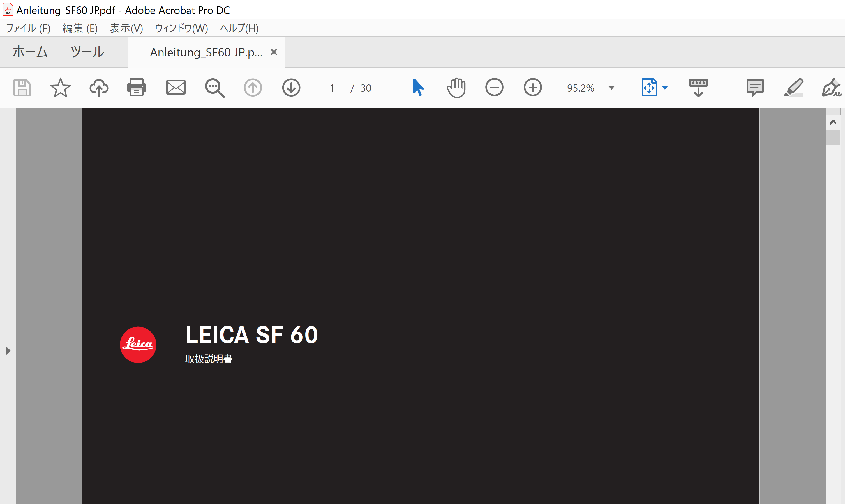The height and width of the screenshot is (504, 845).
Task: Open the find text magnifier tool
Action: 214,88
